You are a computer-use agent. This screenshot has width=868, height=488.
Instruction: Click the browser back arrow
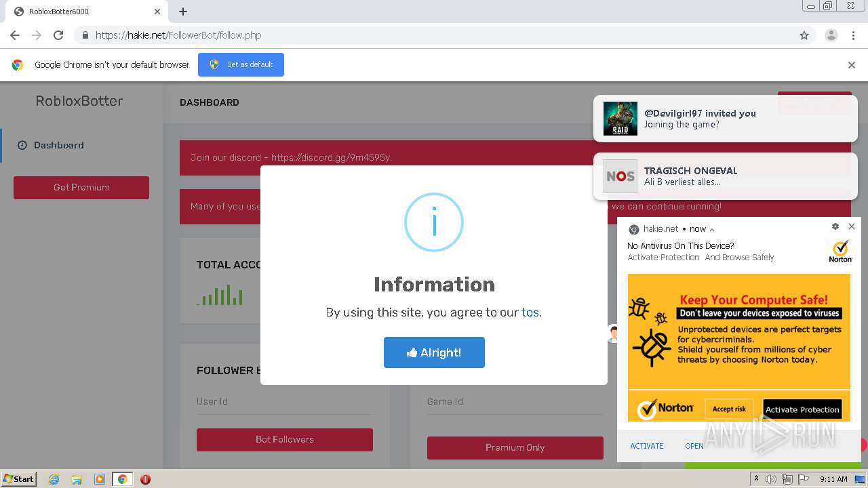pos(15,35)
